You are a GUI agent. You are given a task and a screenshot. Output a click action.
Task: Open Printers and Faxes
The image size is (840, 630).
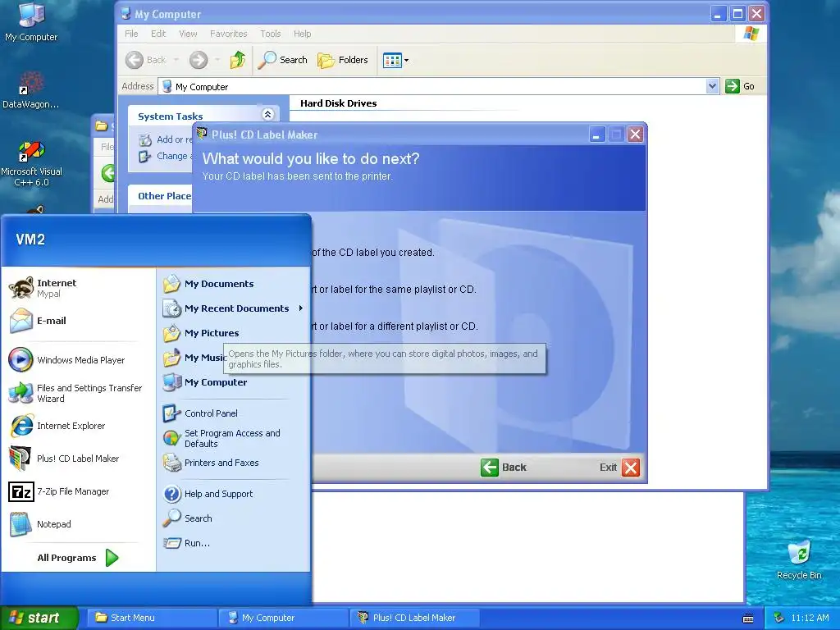click(233, 463)
